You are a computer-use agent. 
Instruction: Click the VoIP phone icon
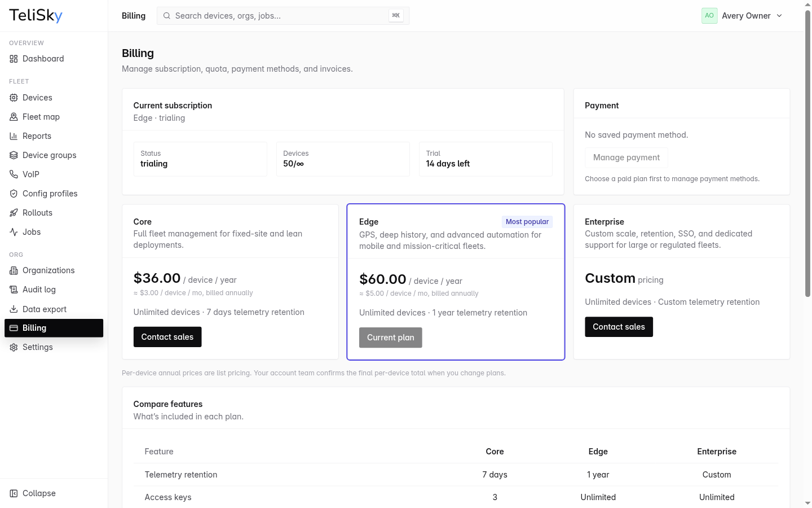14,174
